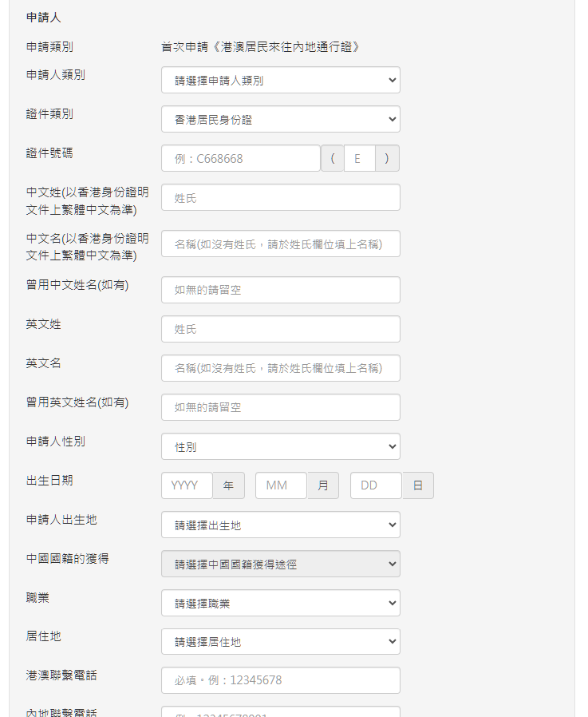Click the 內地聯繫電話 input at the bottom
The image size is (588, 717).
[280, 711]
